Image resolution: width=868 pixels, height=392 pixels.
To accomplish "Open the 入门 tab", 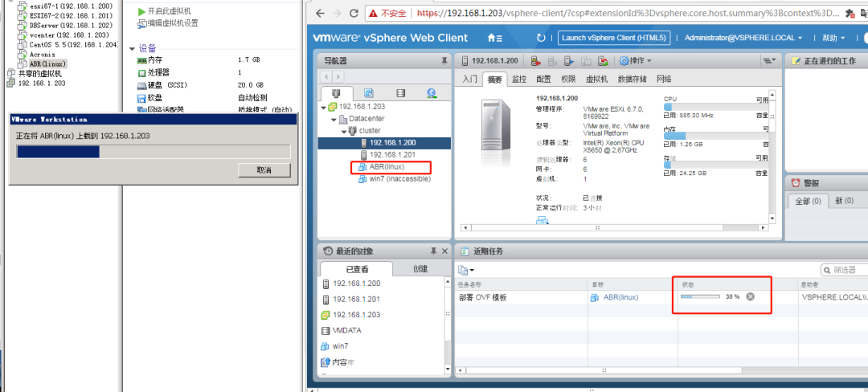I will coord(469,79).
